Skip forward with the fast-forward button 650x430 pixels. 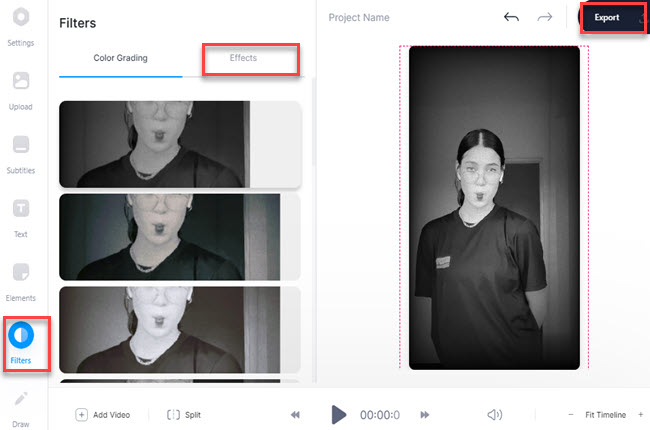(425, 414)
